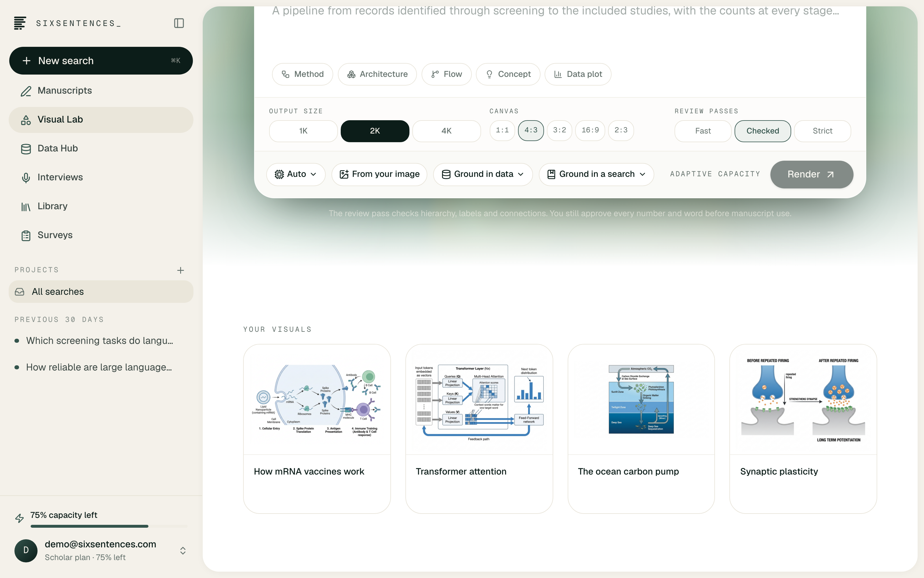Select the Method figure type
This screenshot has height=578, width=924.
302,74
